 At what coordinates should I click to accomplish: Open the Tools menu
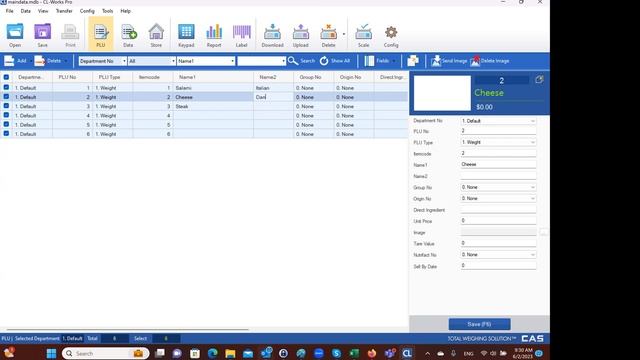107,11
